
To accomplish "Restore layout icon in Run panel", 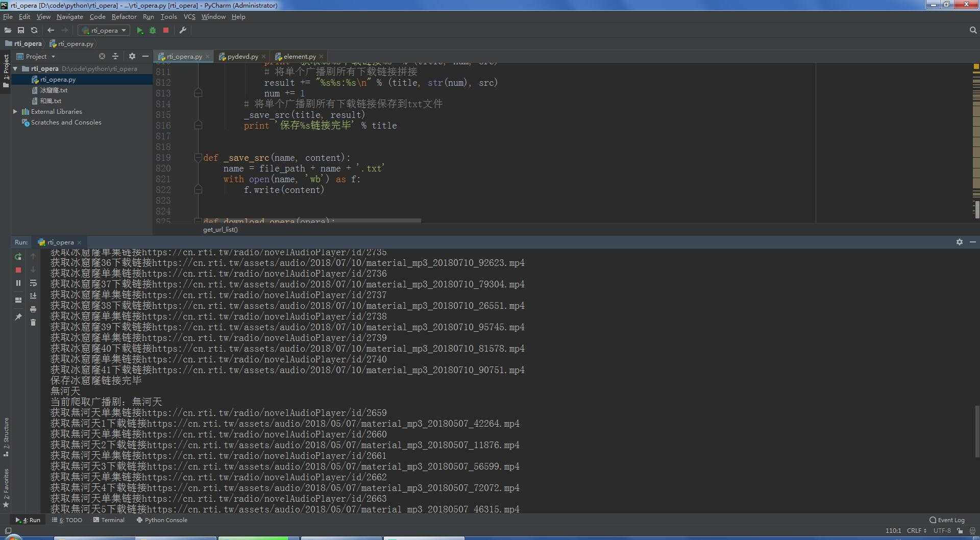I will pos(18,300).
